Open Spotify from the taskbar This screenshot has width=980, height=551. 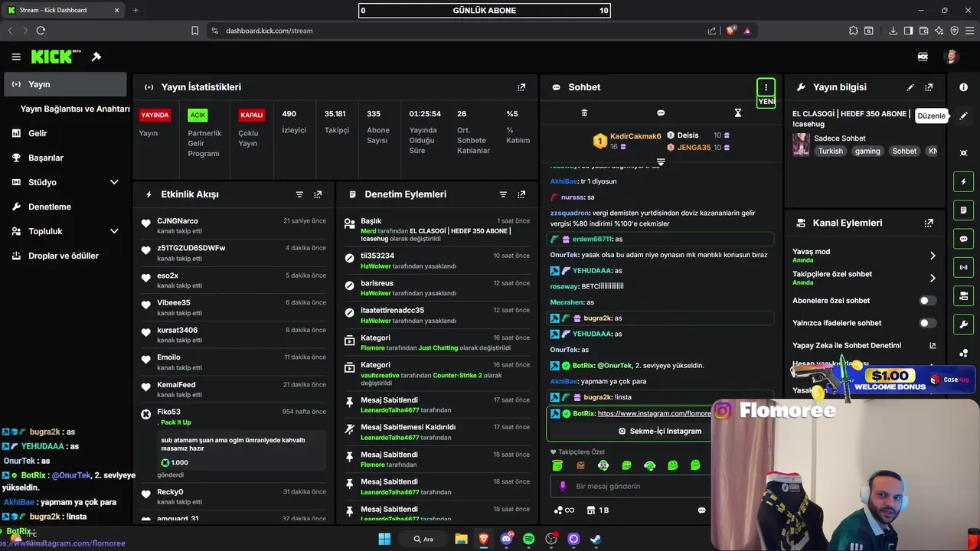click(528, 539)
